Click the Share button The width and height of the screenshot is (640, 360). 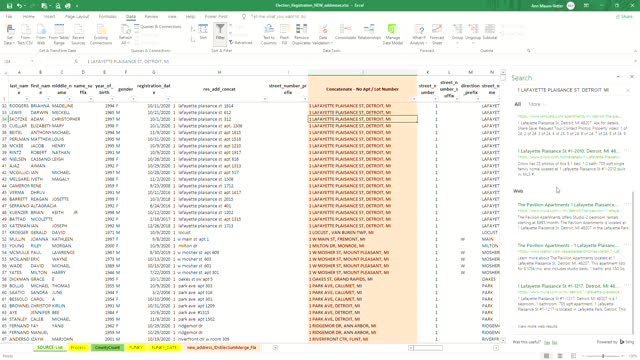pyautogui.click(x=624, y=17)
